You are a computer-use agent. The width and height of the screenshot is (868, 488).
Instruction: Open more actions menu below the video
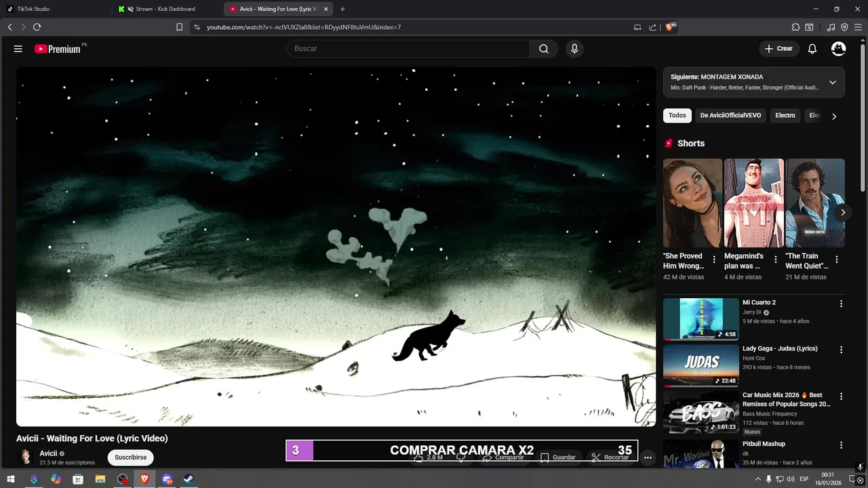(x=648, y=457)
